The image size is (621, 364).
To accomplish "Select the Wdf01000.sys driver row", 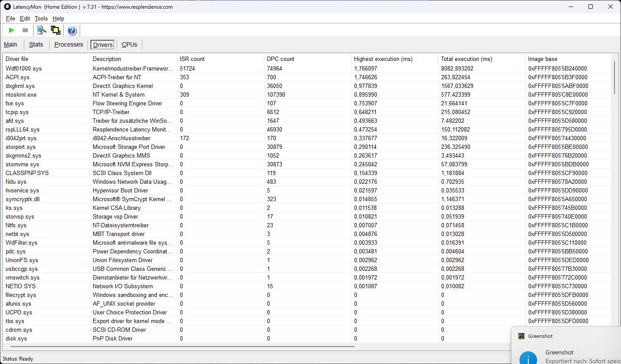I will [307, 68].
